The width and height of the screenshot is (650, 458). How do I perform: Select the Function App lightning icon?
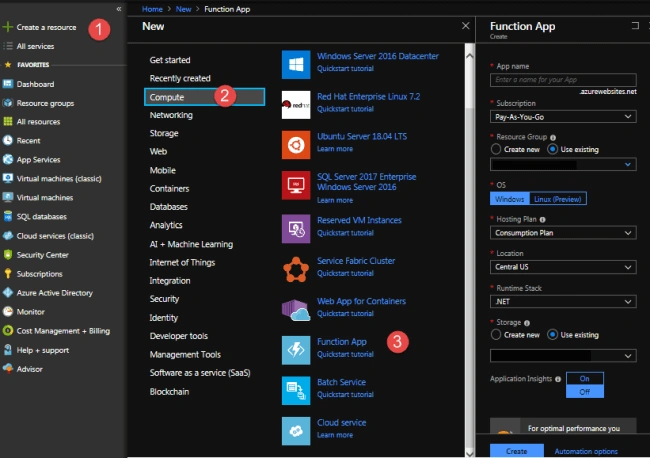(296, 350)
